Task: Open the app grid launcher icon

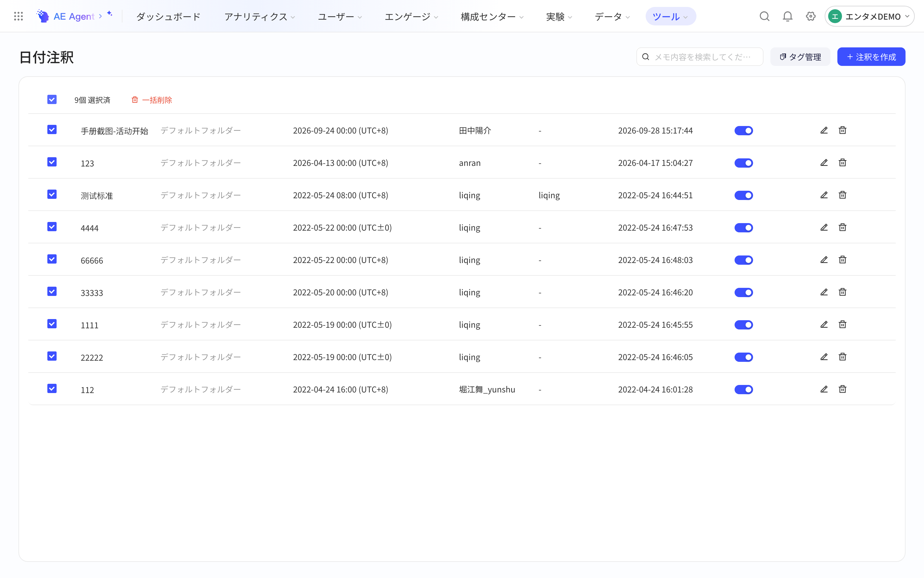Action: pyautogui.click(x=18, y=16)
